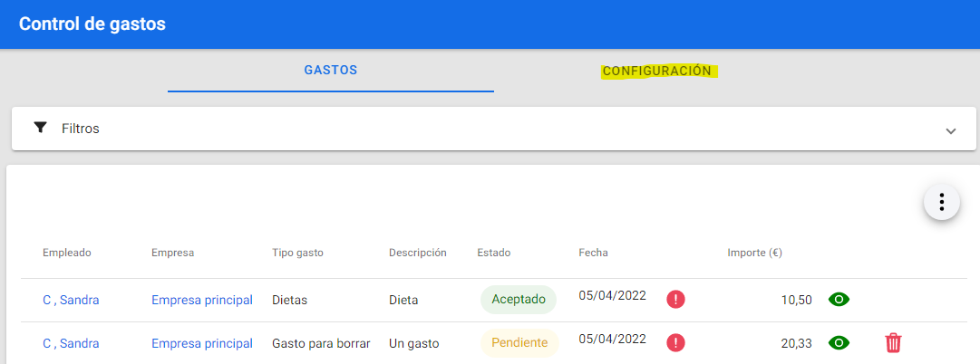Expand the Filtros panel chevron
The image size is (980, 364).
(950, 130)
